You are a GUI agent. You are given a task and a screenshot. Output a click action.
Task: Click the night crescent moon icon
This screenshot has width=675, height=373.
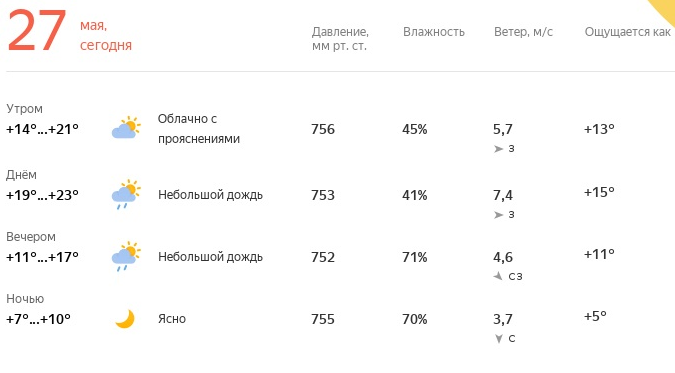[125, 319]
